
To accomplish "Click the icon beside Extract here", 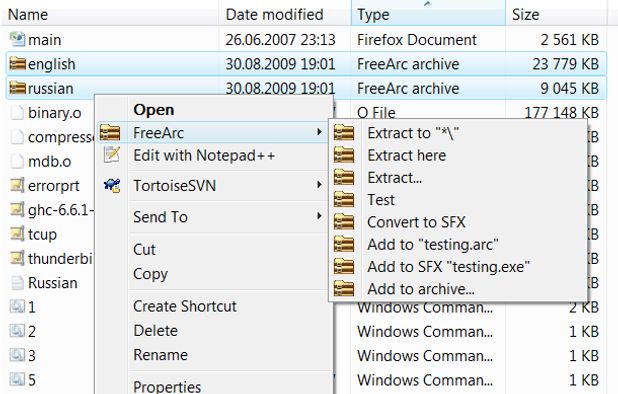I will tap(344, 155).
